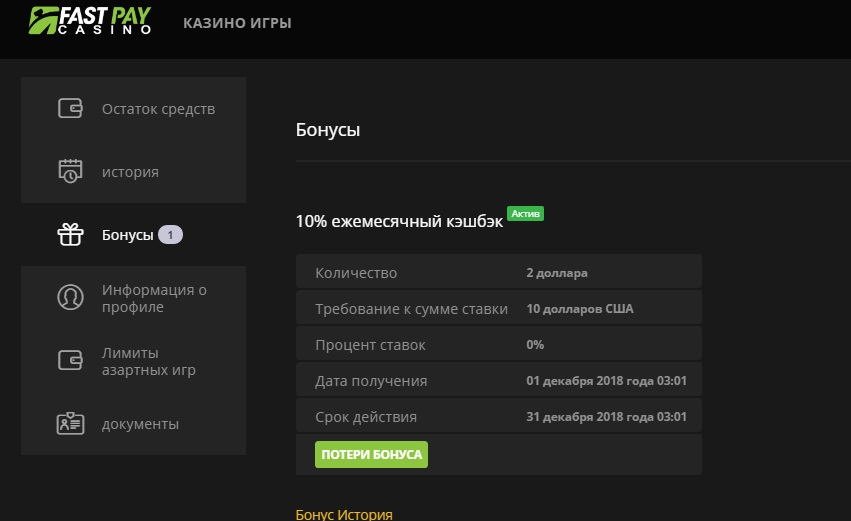The image size is (851, 521).
Task: Click the wallet icon beside Остаток средств
Action: pos(70,109)
